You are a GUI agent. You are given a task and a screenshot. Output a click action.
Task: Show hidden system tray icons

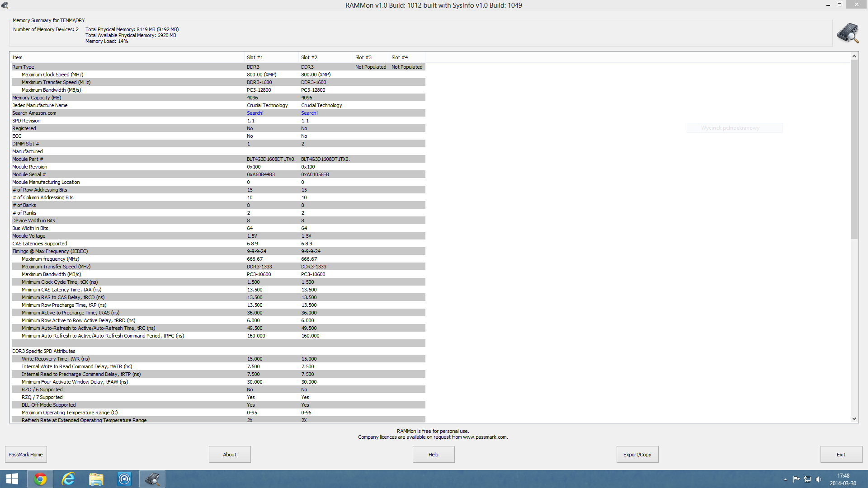785,479
